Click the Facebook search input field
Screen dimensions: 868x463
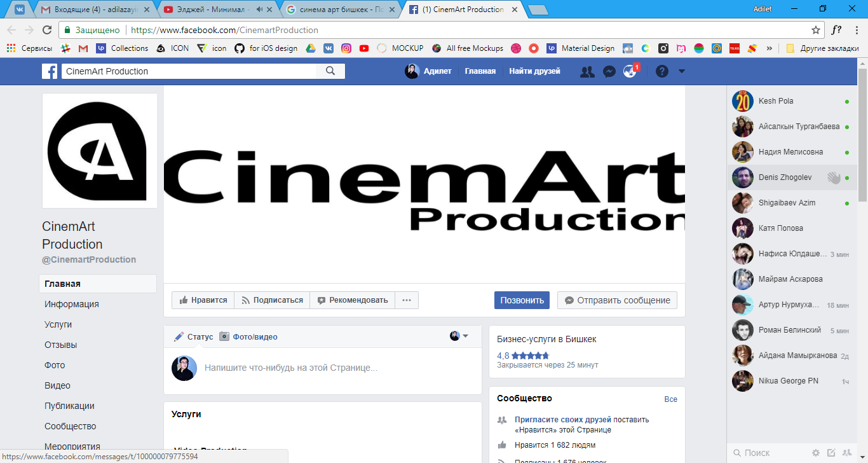pos(189,71)
